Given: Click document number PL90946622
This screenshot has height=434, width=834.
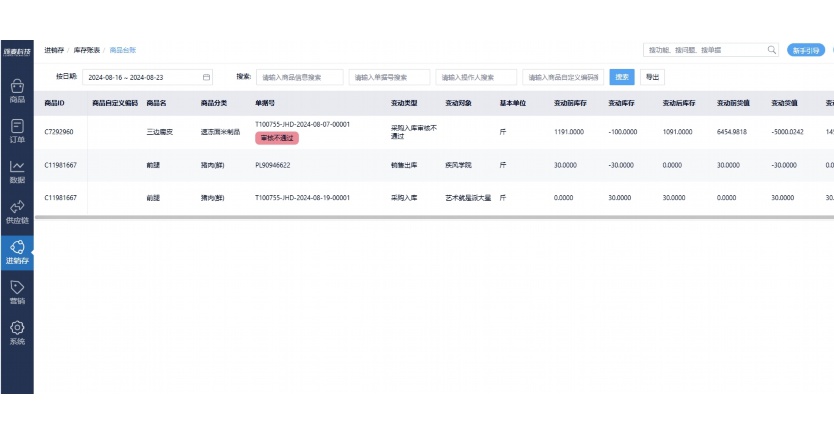Looking at the screenshot, I should [272, 165].
